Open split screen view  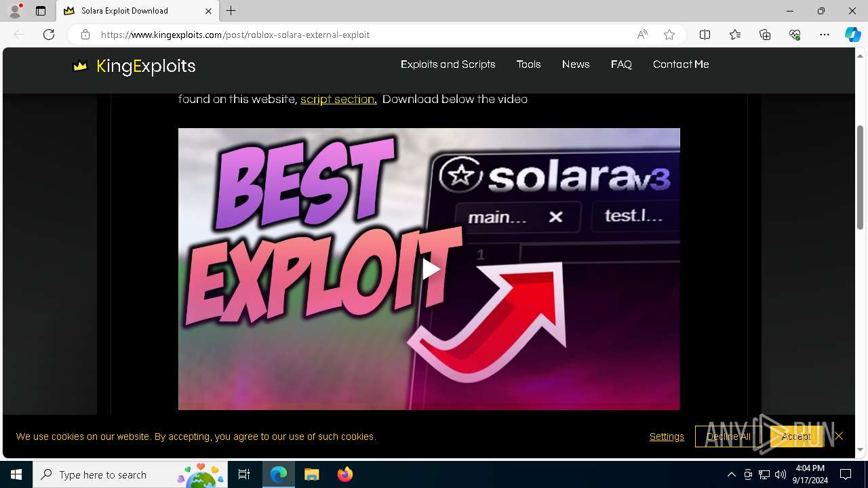coord(705,35)
